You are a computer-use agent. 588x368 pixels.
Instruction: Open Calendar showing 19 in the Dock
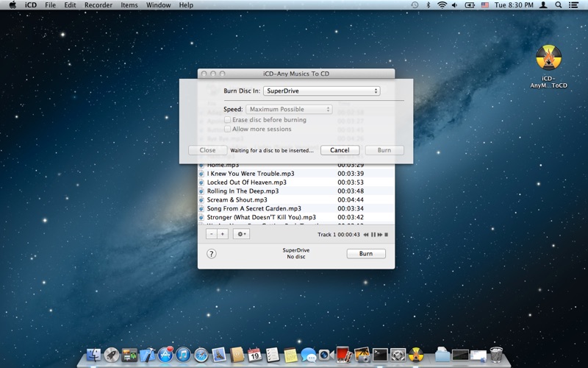point(254,355)
